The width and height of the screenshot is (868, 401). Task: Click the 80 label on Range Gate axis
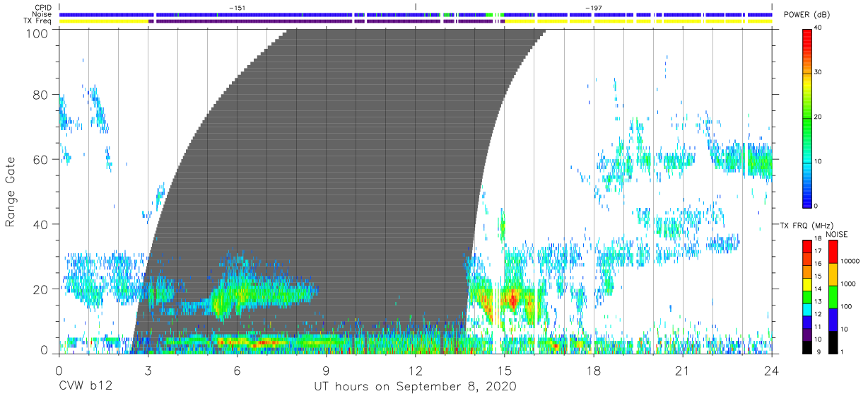42,95
